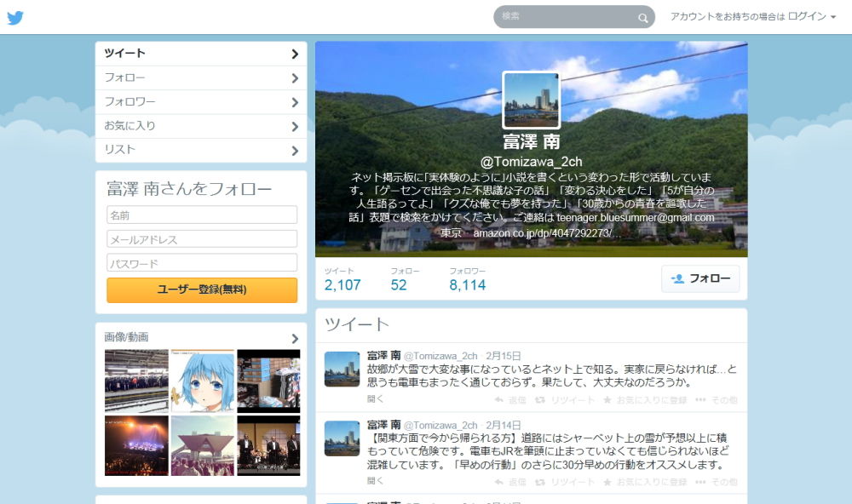Screen dimensions: 852x504
Task: Open the 52 フォロー count
Action: click(405, 280)
